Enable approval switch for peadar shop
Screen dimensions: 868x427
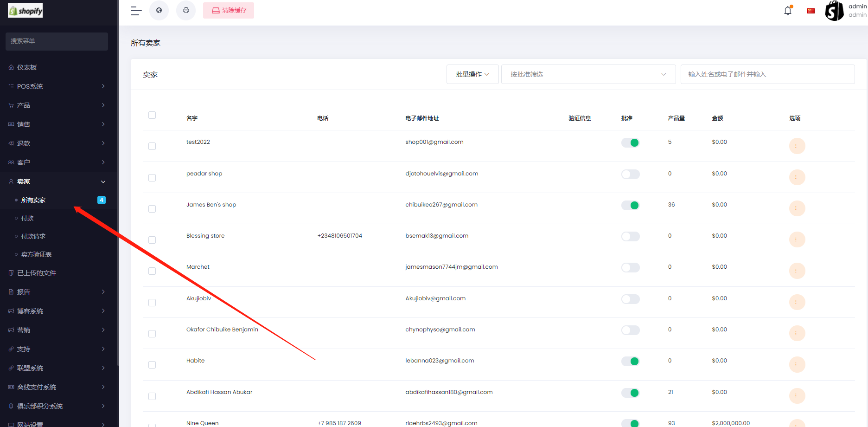point(631,174)
